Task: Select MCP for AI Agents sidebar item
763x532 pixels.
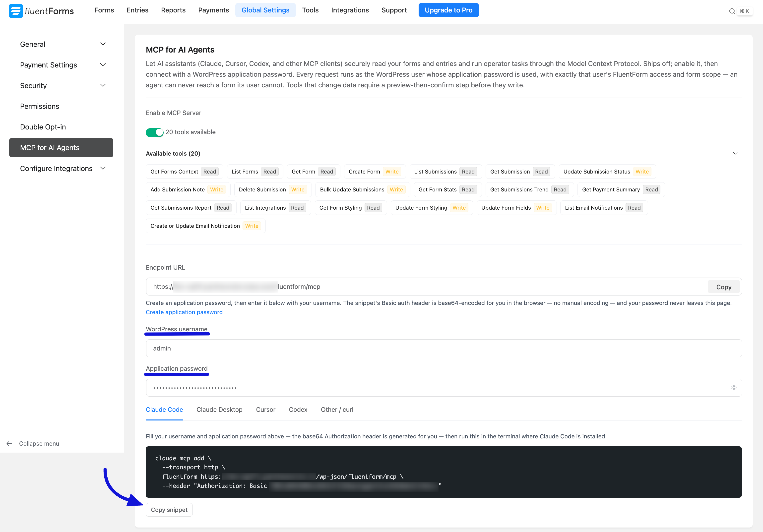Action: pyautogui.click(x=61, y=148)
